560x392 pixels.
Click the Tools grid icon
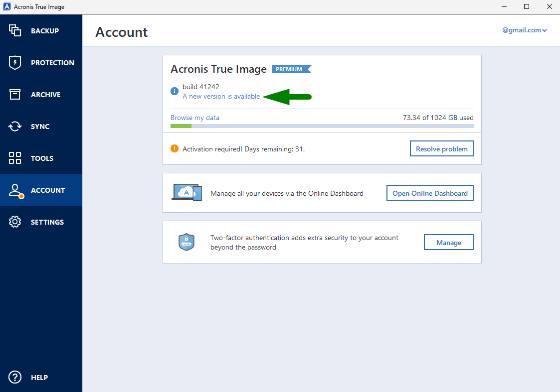point(15,158)
